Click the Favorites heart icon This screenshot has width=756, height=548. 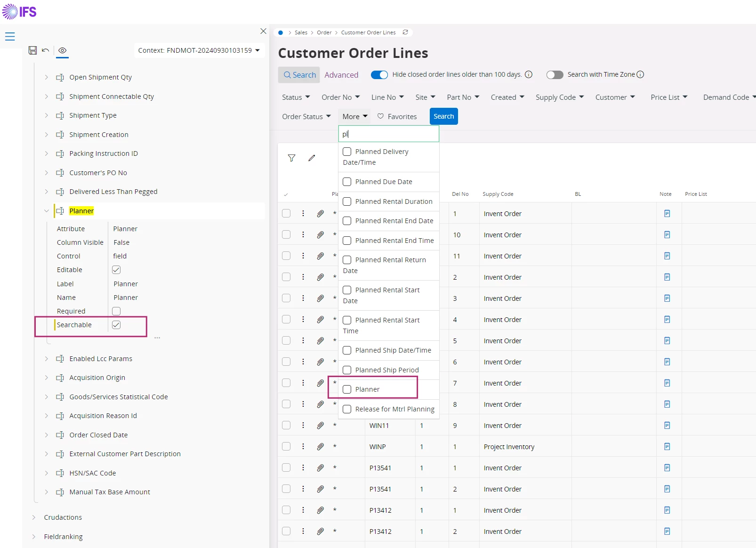pos(380,116)
